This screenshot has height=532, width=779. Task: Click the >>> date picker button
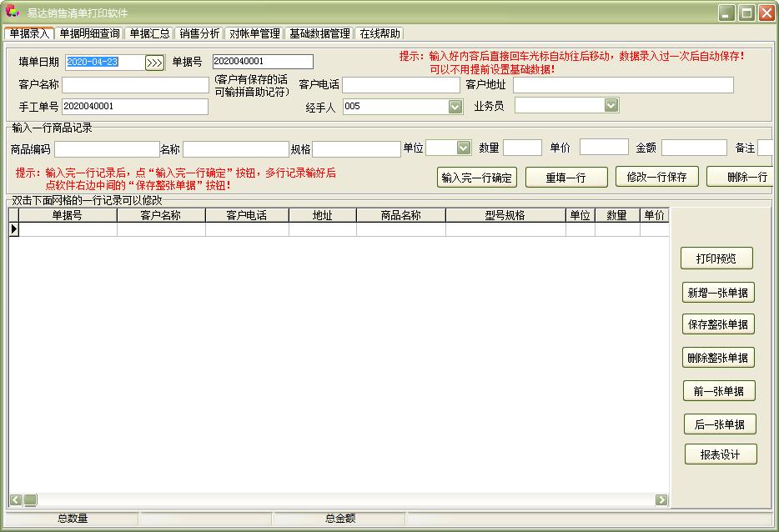tap(154, 63)
